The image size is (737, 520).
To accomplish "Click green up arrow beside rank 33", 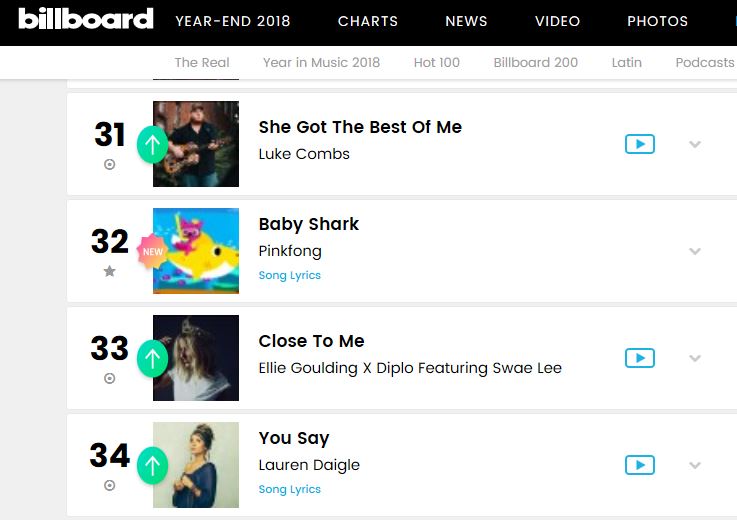I will [152, 358].
